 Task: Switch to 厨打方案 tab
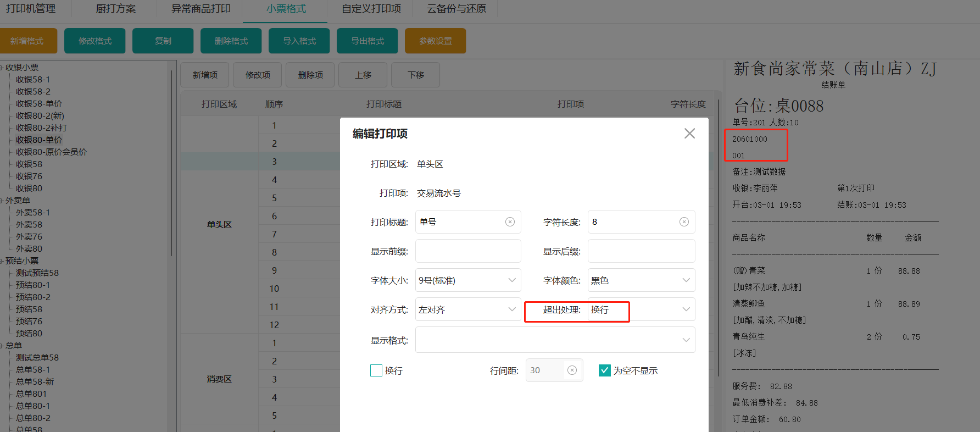point(116,9)
